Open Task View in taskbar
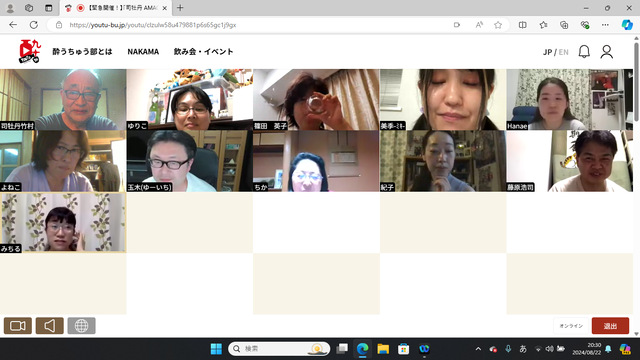 [342, 349]
